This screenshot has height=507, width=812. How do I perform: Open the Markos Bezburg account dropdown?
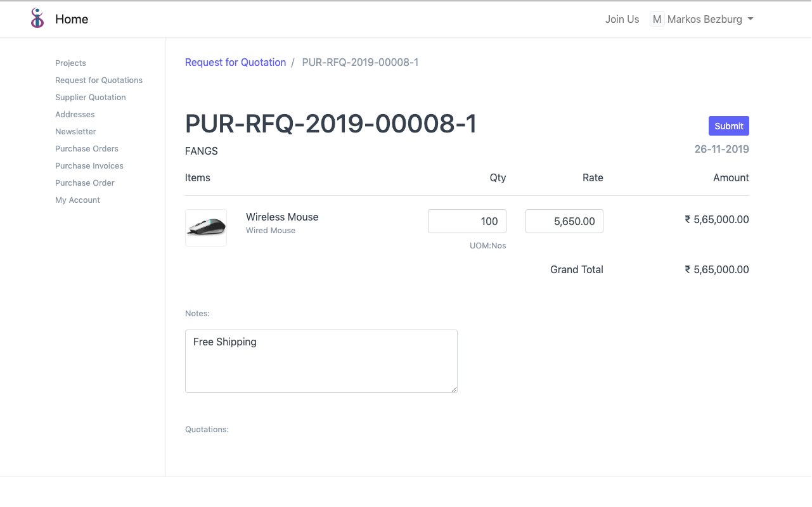pos(705,19)
